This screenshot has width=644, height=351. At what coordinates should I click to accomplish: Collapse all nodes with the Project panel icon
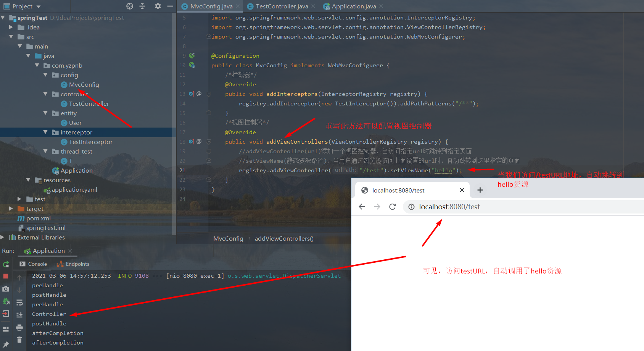[142, 6]
